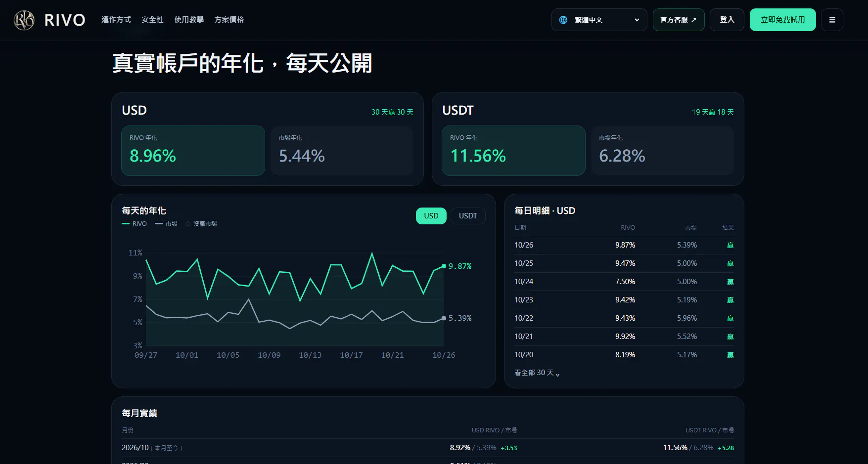Click the 登入 button
Image resolution: width=868 pixels, height=464 pixels.
coord(727,20)
